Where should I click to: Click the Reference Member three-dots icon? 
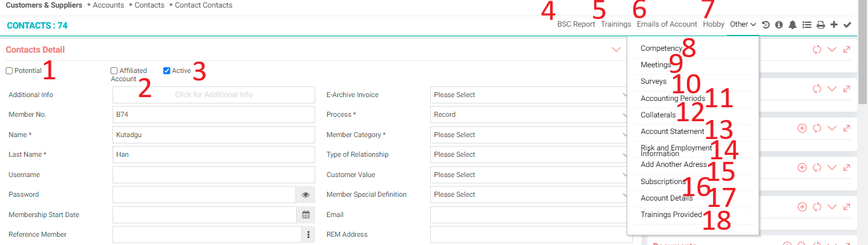[x=308, y=235]
